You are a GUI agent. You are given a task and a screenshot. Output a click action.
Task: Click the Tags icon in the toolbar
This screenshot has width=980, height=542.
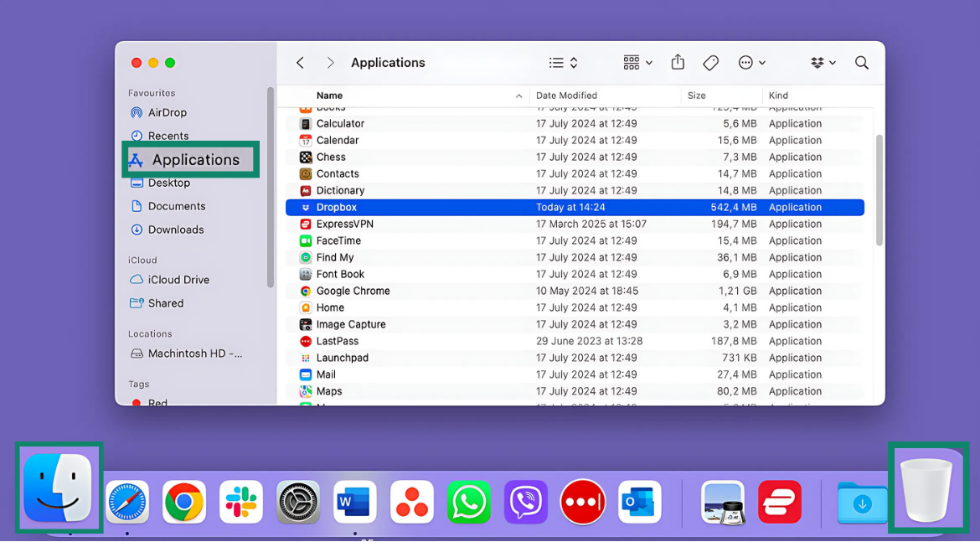point(710,62)
